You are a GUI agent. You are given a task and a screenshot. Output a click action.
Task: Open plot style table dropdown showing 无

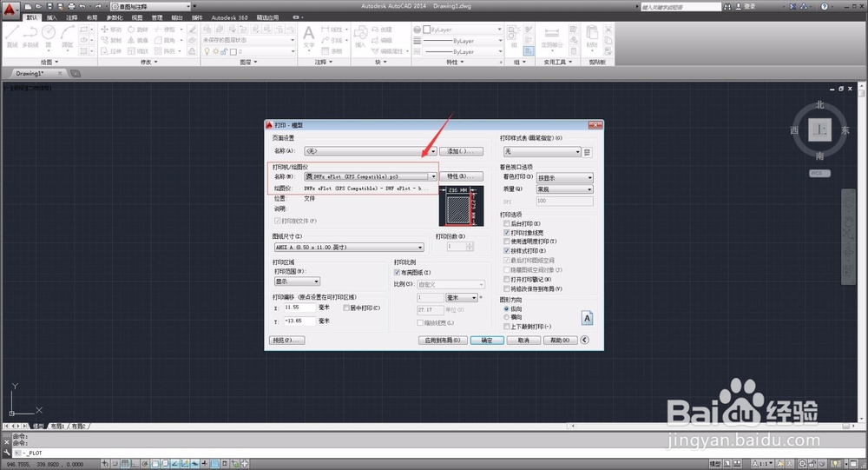[542, 152]
